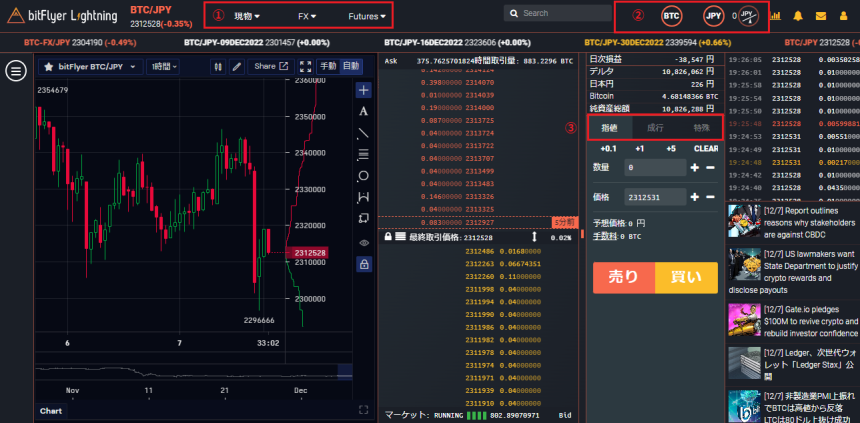Open the FX dropdown menu

pyautogui.click(x=307, y=16)
